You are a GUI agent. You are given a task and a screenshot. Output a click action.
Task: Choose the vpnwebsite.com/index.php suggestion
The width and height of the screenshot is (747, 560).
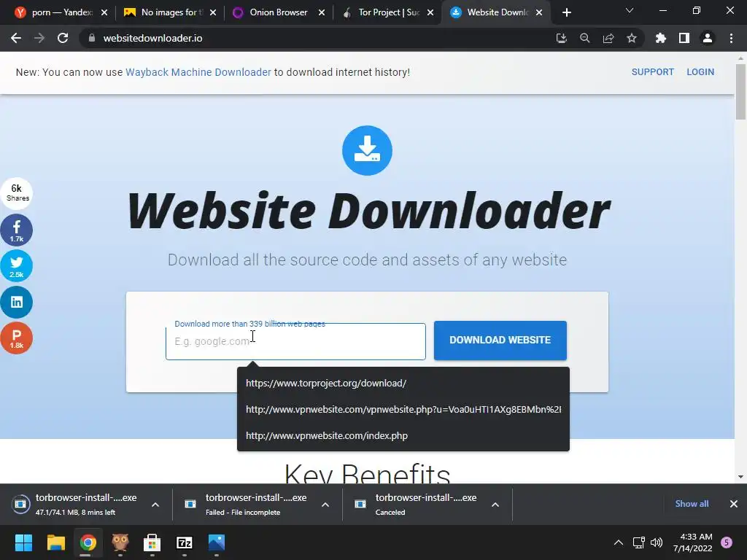coord(403,436)
